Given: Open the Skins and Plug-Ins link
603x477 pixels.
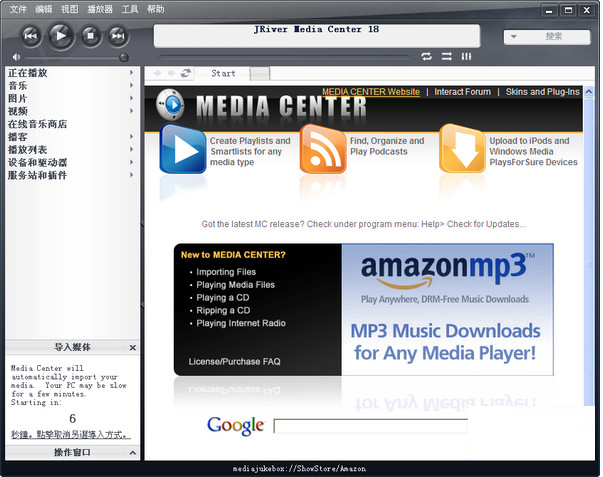Looking at the screenshot, I should point(543,92).
